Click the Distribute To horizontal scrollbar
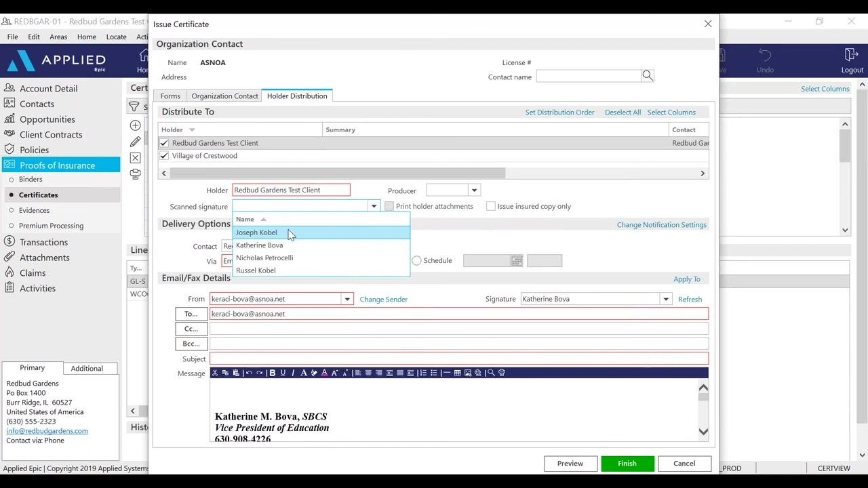 pyautogui.click(x=337, y=174)
